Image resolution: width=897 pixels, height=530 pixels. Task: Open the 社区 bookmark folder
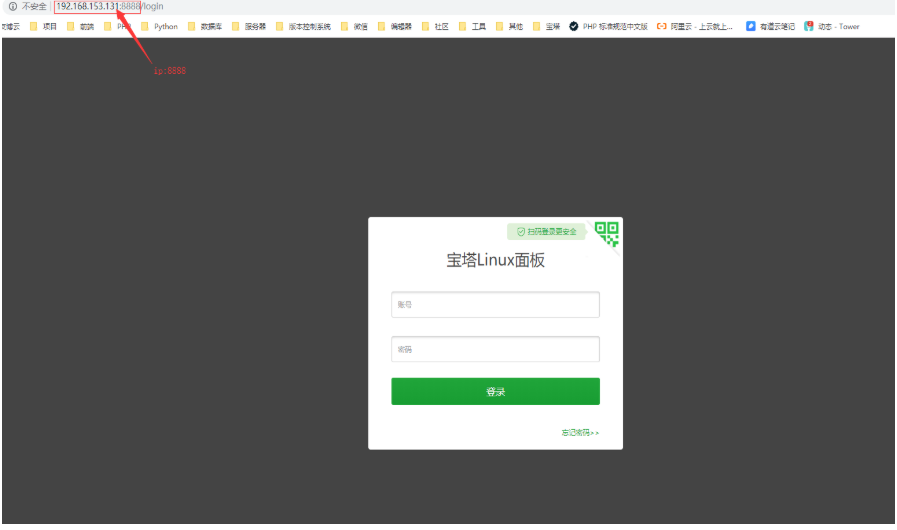[435, 26]
